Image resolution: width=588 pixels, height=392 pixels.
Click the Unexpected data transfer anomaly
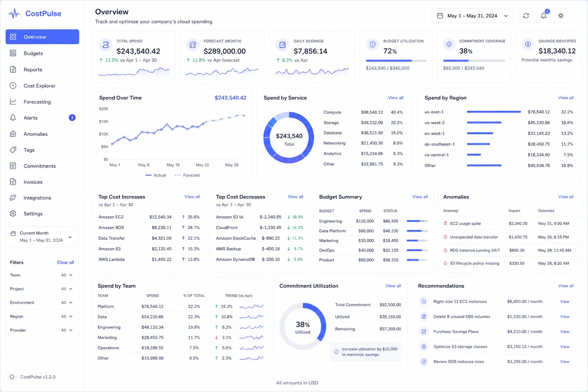[508, 237]
